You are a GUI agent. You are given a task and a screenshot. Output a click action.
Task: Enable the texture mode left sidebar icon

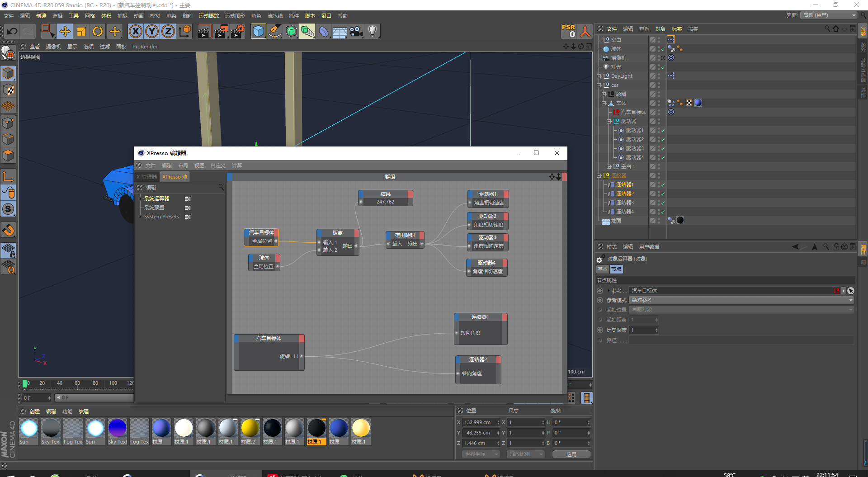(9, 90)
